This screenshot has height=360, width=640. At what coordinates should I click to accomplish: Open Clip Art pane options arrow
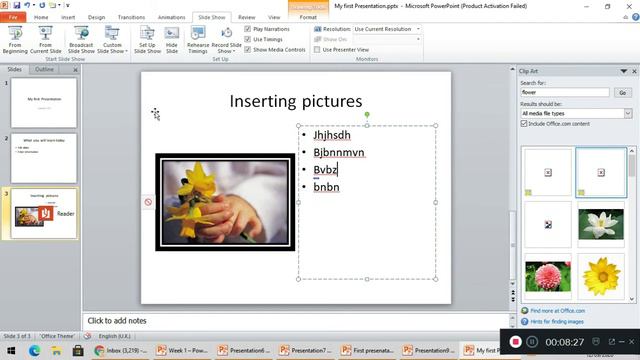pyautogui.click(x=623, y=71)
